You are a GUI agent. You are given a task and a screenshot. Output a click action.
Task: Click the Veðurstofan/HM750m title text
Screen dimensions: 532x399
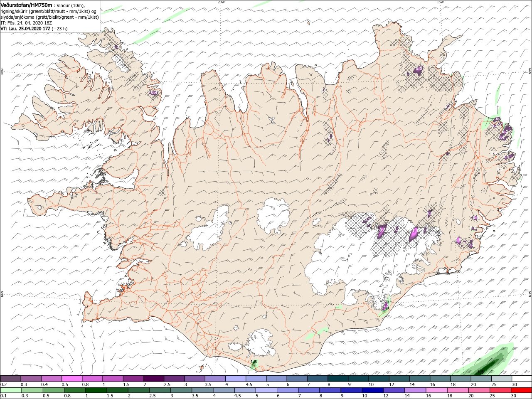27,5
